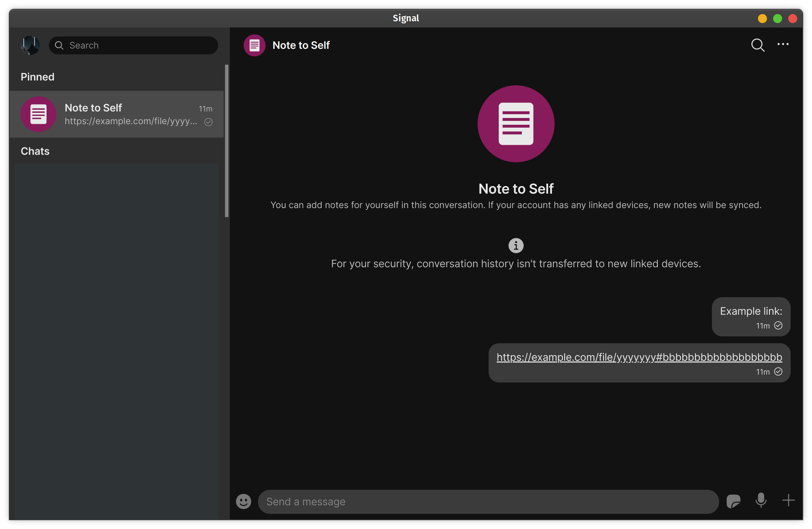Search within this conversation
Viewport: 812px width, 529px height.
[758, 45]
